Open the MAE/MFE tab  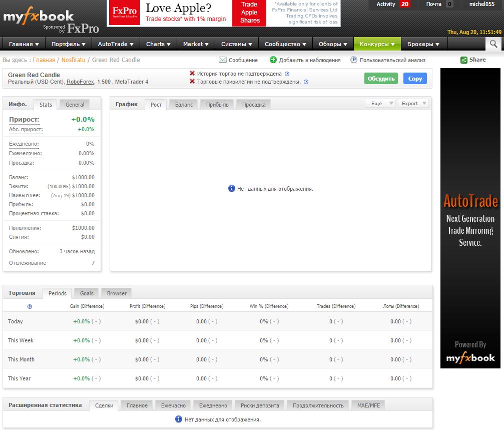pyautogui.click(x=368, y=405)
